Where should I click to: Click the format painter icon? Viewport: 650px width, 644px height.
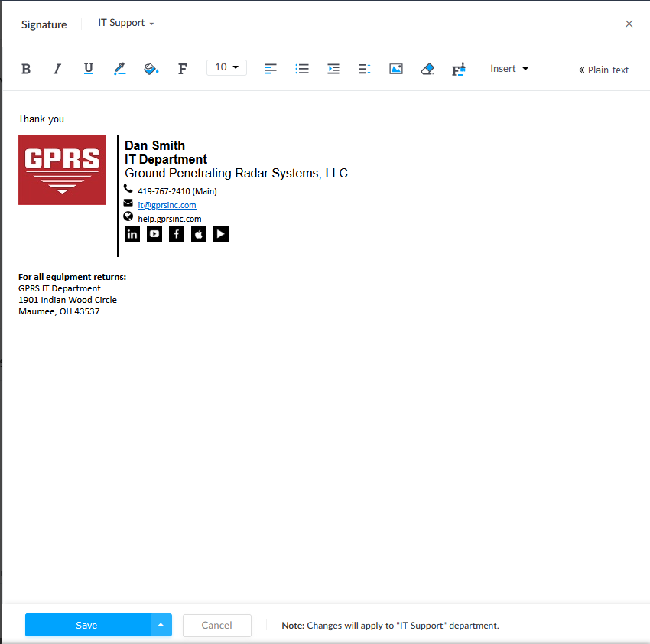tap(459, 70)
